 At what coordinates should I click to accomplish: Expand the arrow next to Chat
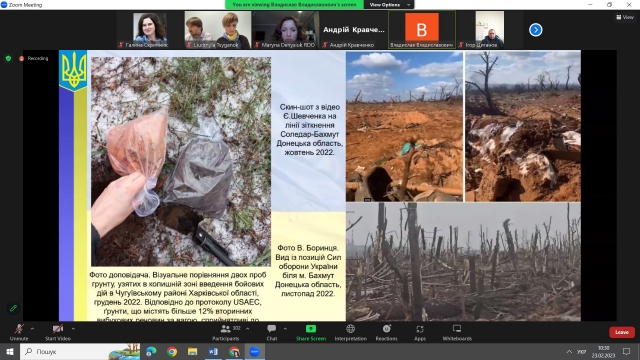coord(285,329)
